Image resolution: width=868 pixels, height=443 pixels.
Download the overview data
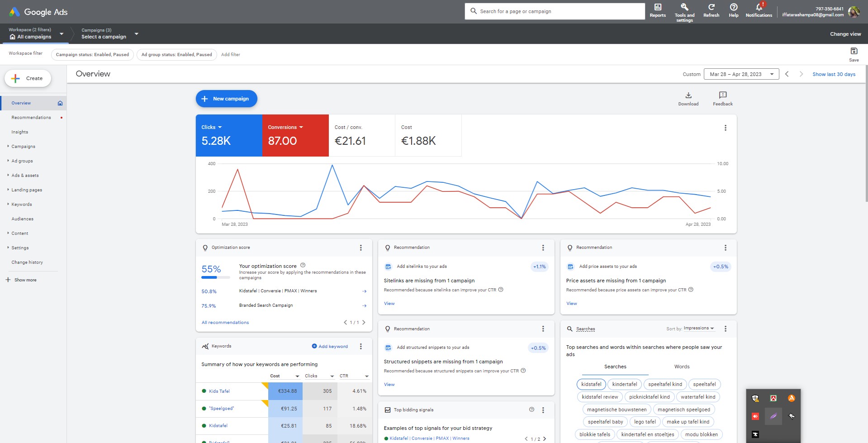688,98
